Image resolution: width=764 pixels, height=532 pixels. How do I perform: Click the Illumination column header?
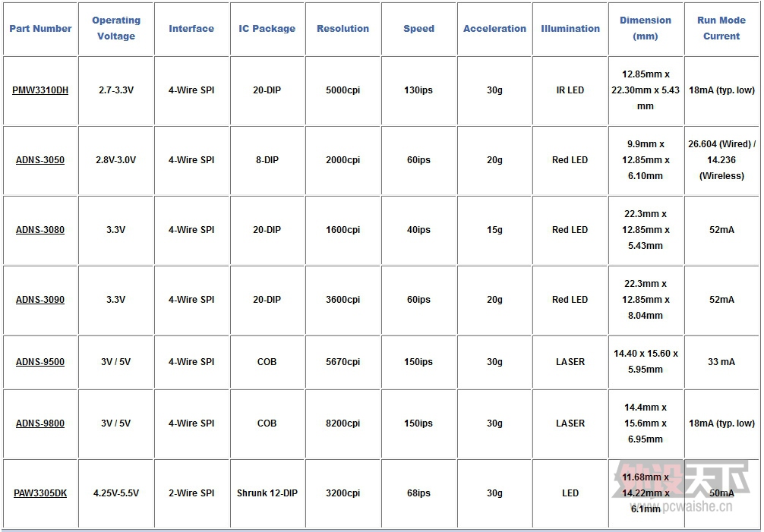570,28
